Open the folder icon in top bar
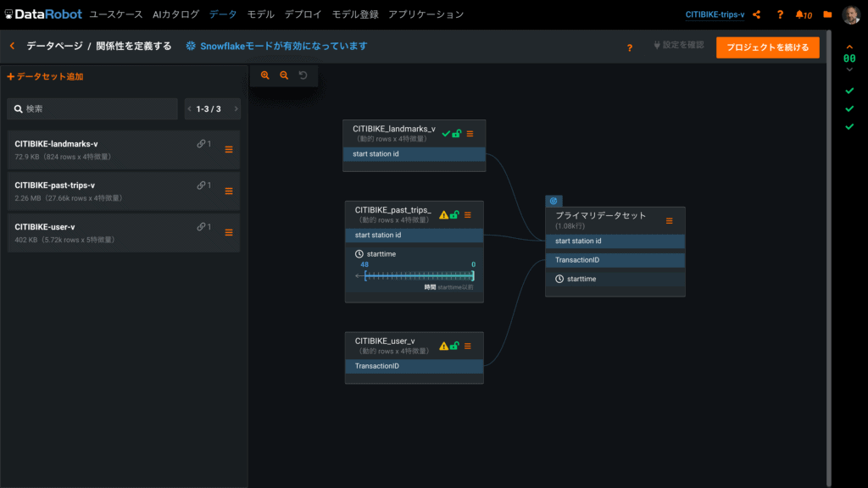Screen dimensions: 868x488 (x=827, y=14)
